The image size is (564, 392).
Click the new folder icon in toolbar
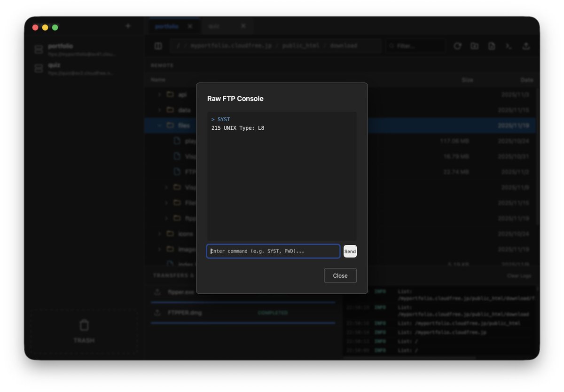coord(475,46)
